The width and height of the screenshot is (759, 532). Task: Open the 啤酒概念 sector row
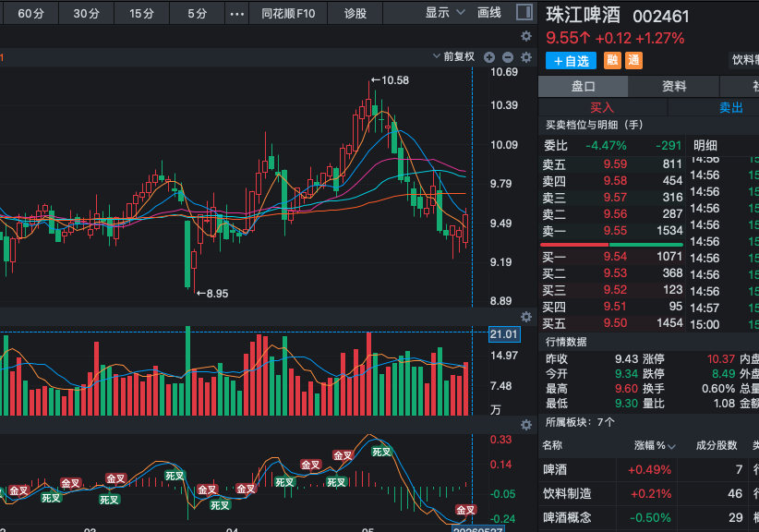[x=648, y=517]
